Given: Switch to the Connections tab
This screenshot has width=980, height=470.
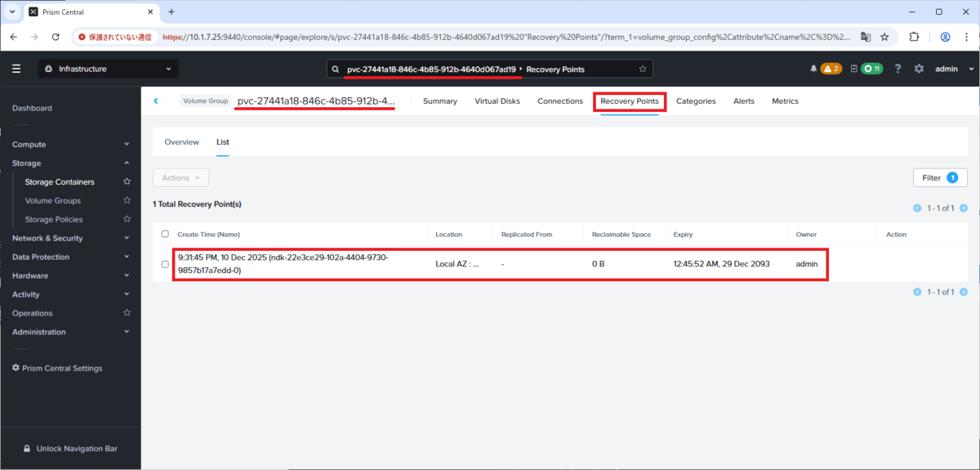Looking at the screenshot, I should point(560,101).
